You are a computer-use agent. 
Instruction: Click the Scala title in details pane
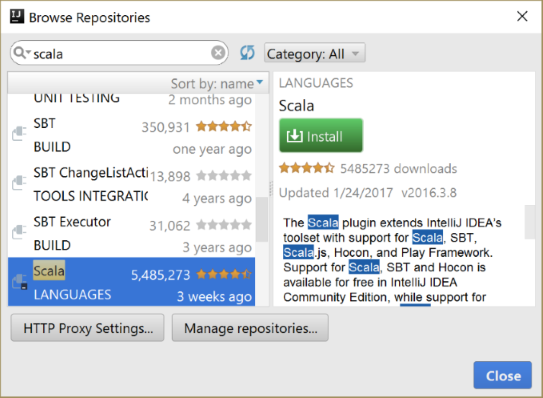point(296,106)
